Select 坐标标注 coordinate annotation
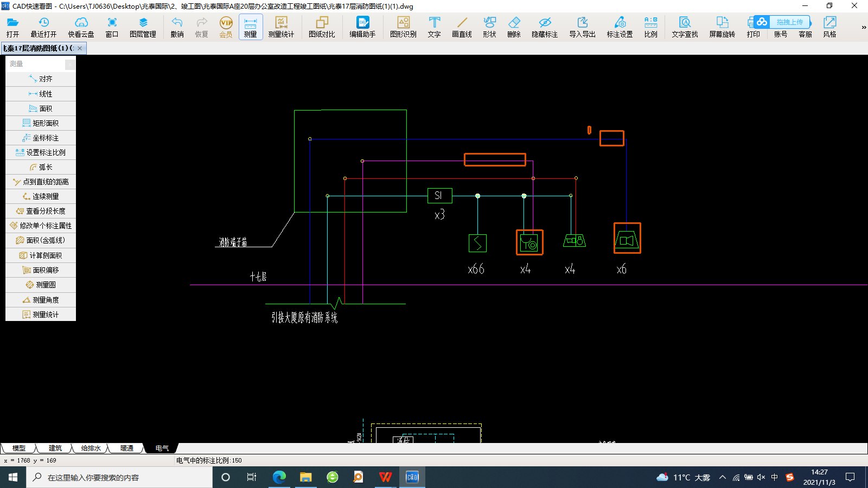Viewport: 868px width, 488px height. pyautogui.click(x=41, y=138)
